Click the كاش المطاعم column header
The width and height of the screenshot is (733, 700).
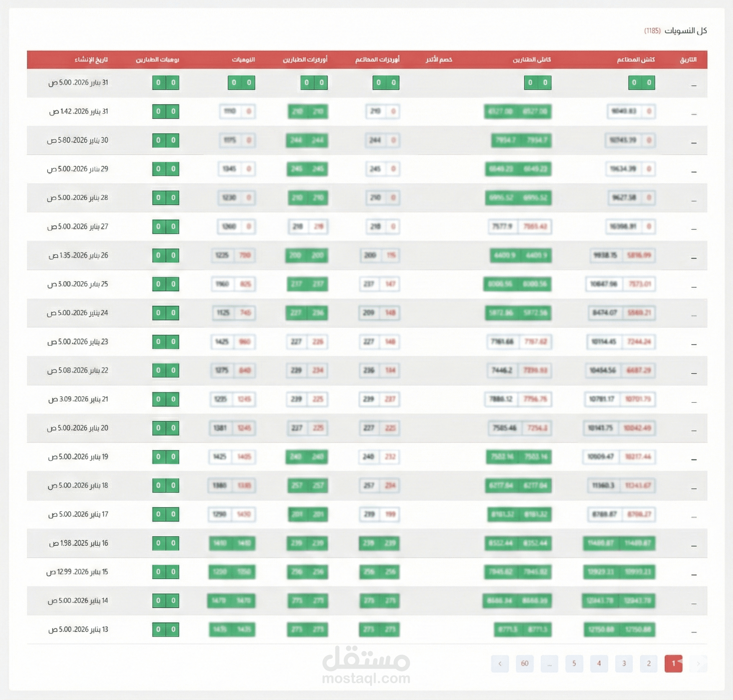pos(635,60)
